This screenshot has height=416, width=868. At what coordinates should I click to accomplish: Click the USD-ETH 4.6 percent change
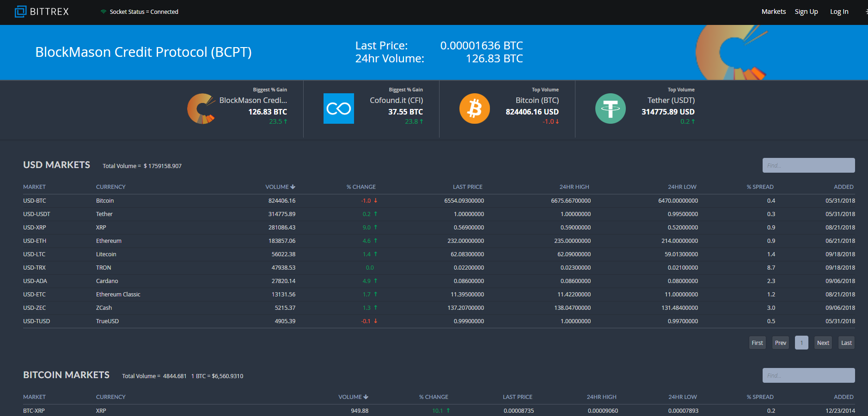[x=370, y=241]
